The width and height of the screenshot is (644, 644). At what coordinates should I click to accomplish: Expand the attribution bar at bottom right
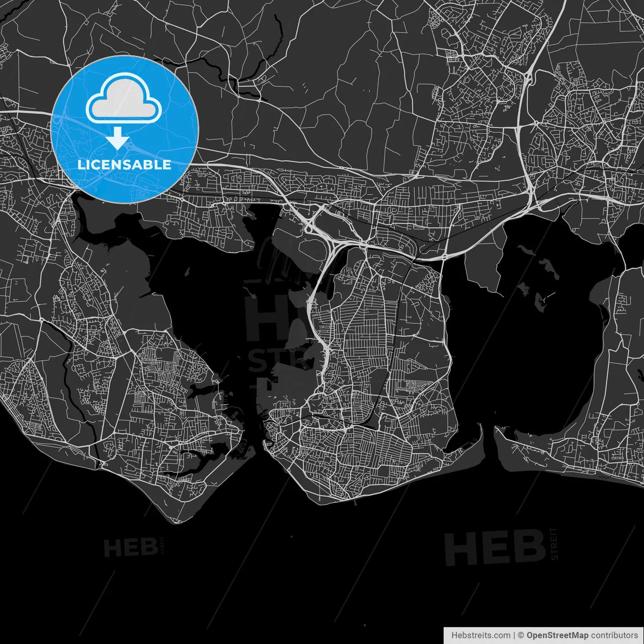click(x=541, y=635)
